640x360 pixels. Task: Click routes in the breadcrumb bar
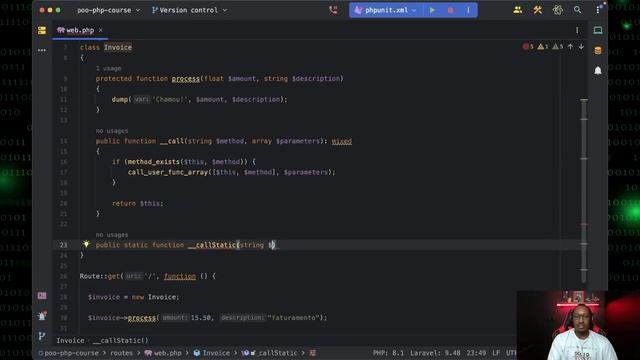[121, 353]
